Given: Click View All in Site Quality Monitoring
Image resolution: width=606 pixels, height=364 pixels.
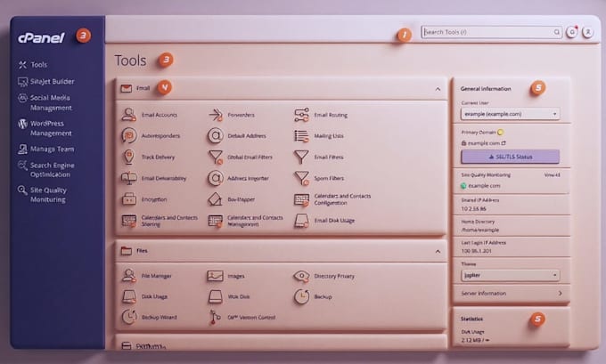Looking at the screenshot, I should [x=552, y=174].
